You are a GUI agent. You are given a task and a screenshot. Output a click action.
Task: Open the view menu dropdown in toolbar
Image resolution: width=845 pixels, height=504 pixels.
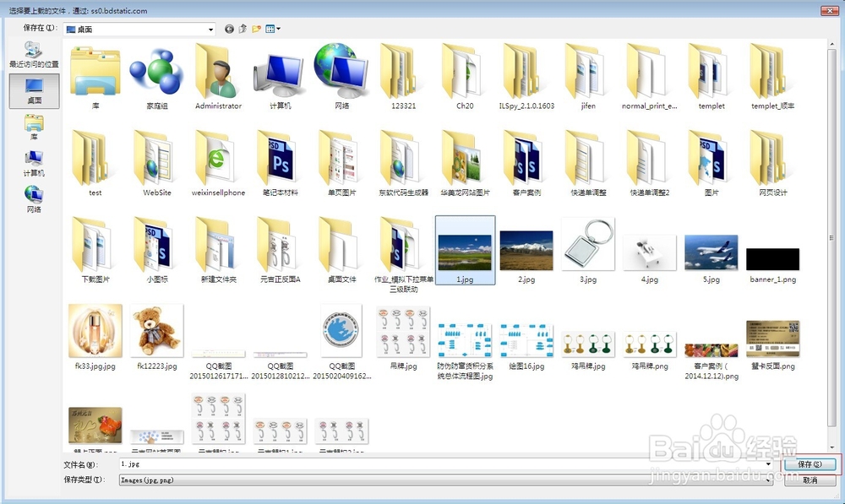pos(273,29)
